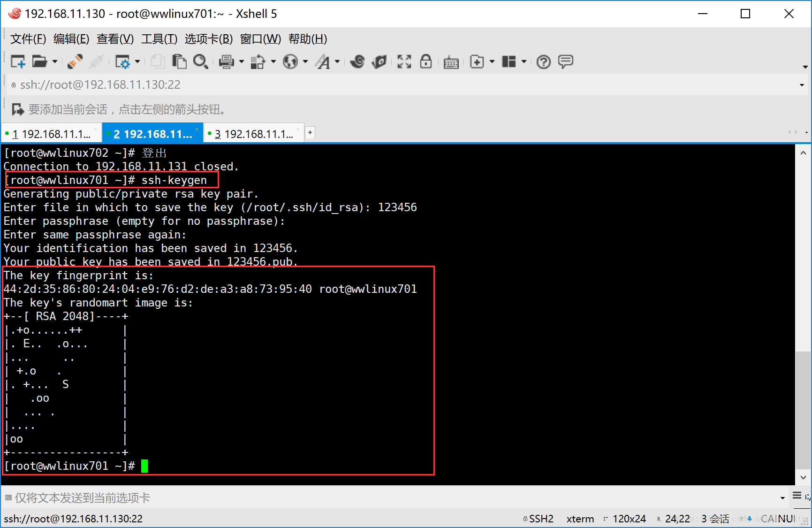The width and height of the screenshot is (812, 528).
Task: Click terminal scrollbar up arrow
Action: [x=803, y=153]
